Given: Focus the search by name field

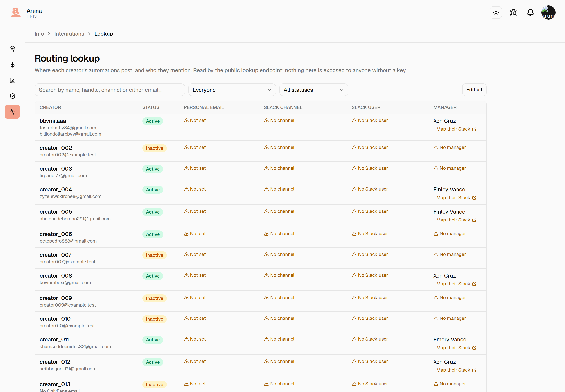Looking at the screenshot, I should tap(110, 90).
